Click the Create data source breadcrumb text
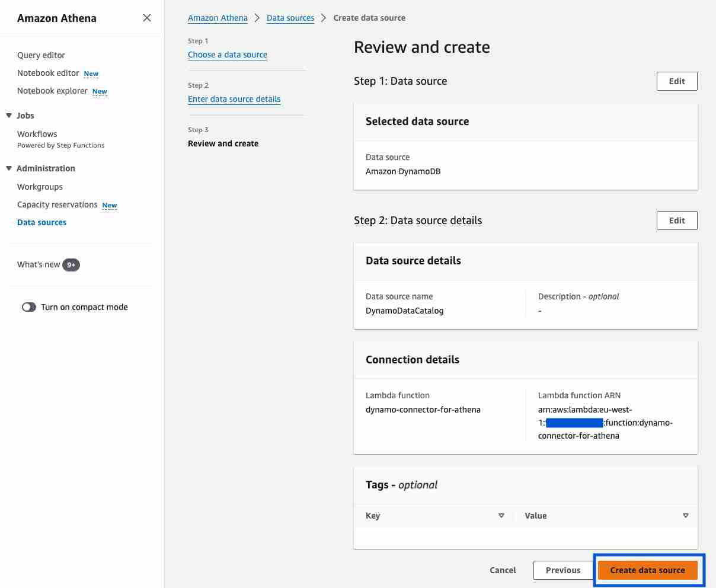 pyautogui.click(x=369, y=18)
